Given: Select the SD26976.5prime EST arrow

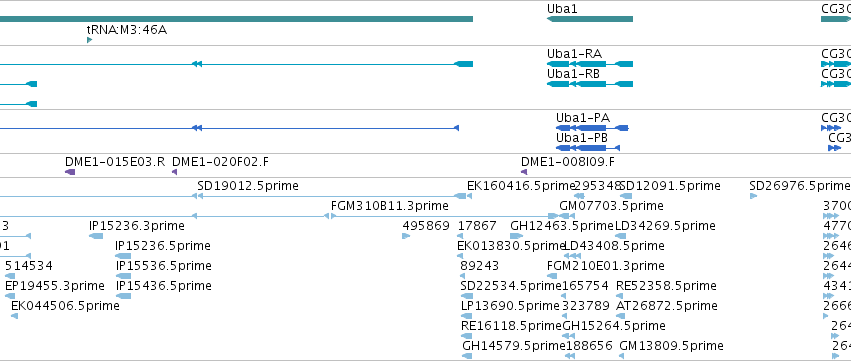Looking at the screenshot, I should (x=753, y=196).
